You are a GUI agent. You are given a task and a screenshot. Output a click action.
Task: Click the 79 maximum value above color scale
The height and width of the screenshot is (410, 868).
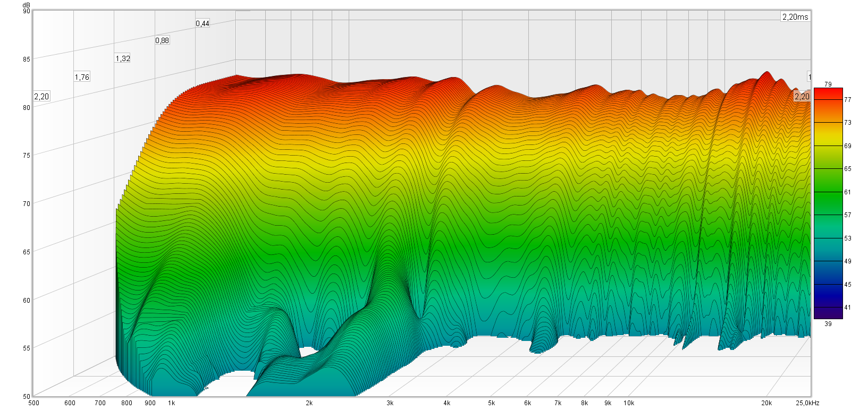tap(828, 84)
